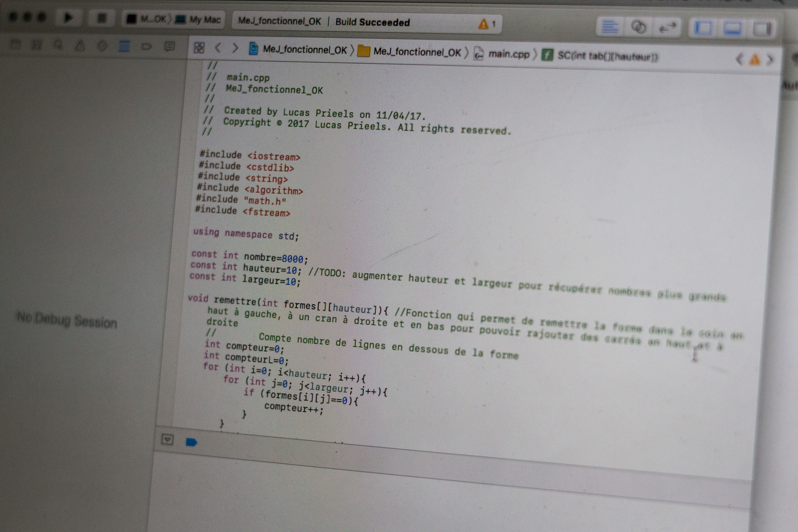Click the blue breakpoint toggle in debug bar

[x=192, y=442]
